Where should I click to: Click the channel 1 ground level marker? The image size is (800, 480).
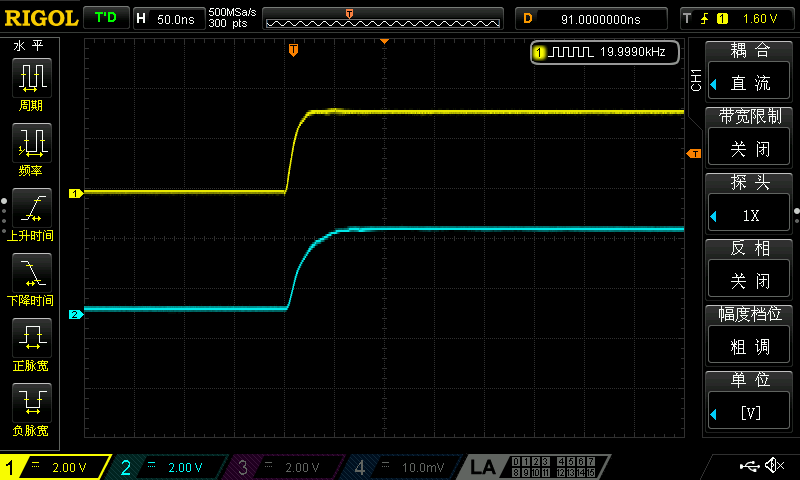pyautogui.click(x=76, y=193)
